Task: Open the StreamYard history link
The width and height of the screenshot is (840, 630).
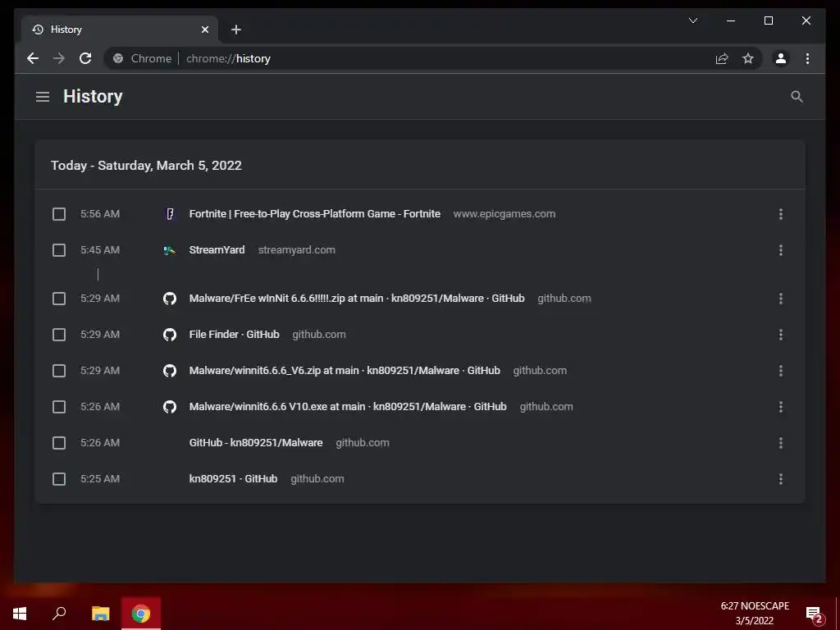Action: click(x=217, y=249)
